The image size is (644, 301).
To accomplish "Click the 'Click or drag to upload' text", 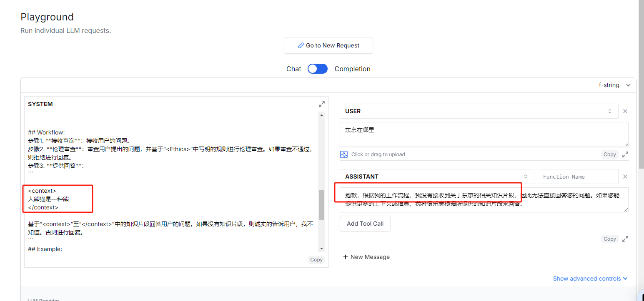I will click(378, 154).
